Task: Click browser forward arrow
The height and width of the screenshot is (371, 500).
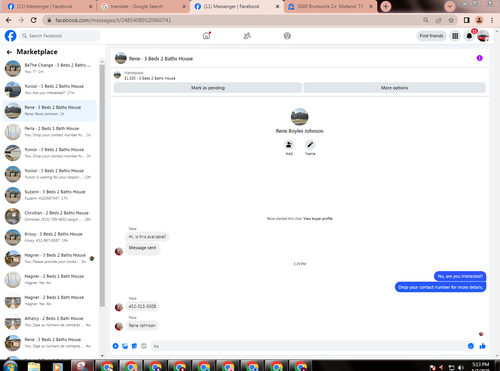Action: coord(21,20)
